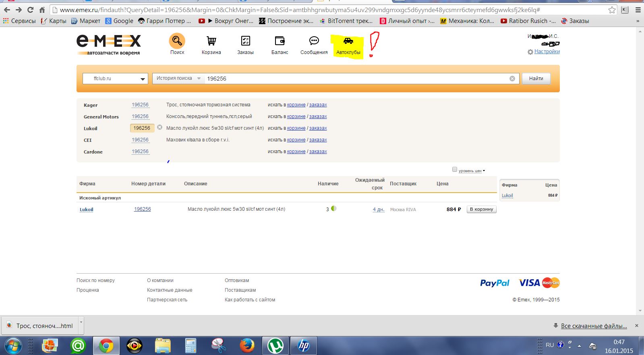The image size is (644, 355).
Task: Open 196256 part number in results row
Action: [x=142, y=209]
